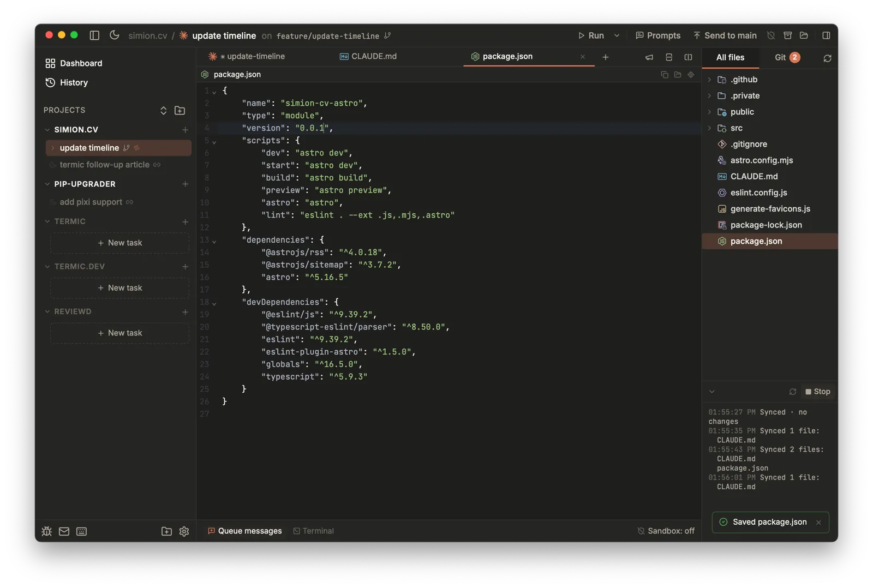Collapse the PIP-UPGRADER project
Viewport: 873px width, 588px height.
tap(47, 184)
